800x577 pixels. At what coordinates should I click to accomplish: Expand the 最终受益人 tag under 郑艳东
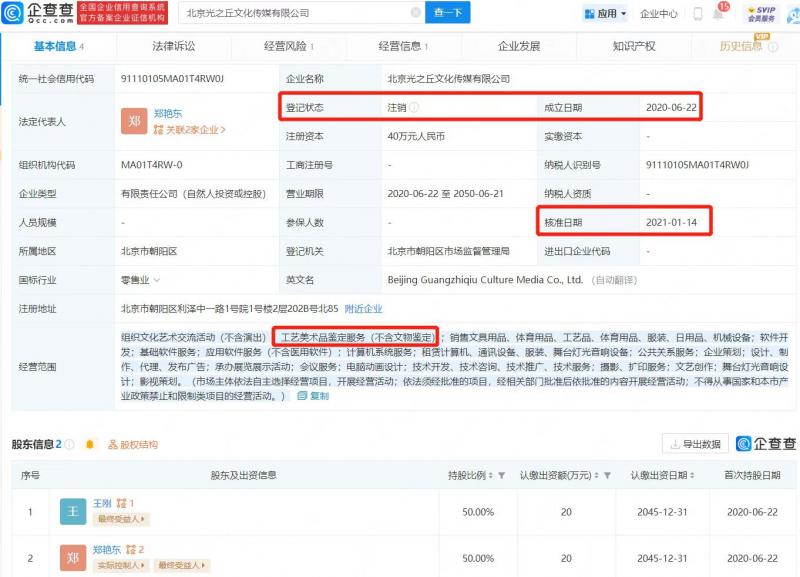pyautogui.click(x=181, y=565)
